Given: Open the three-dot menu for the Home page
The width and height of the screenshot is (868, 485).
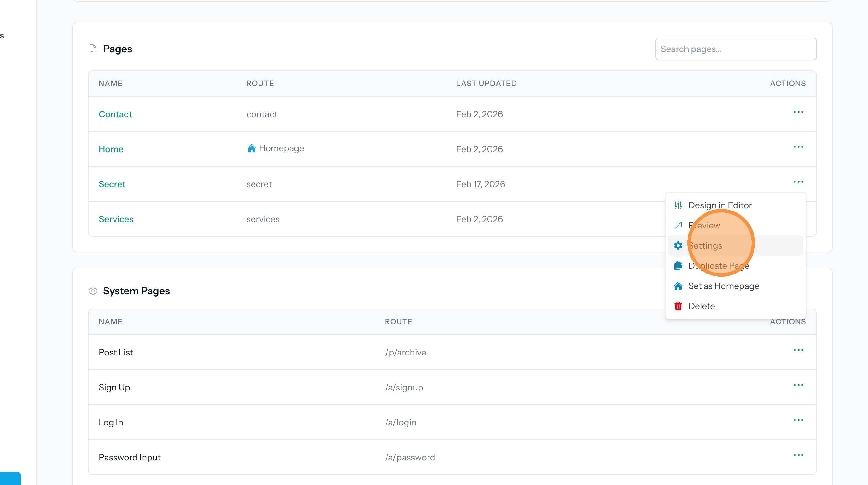Looking at the screenshot, I should [x=798, y=147].
